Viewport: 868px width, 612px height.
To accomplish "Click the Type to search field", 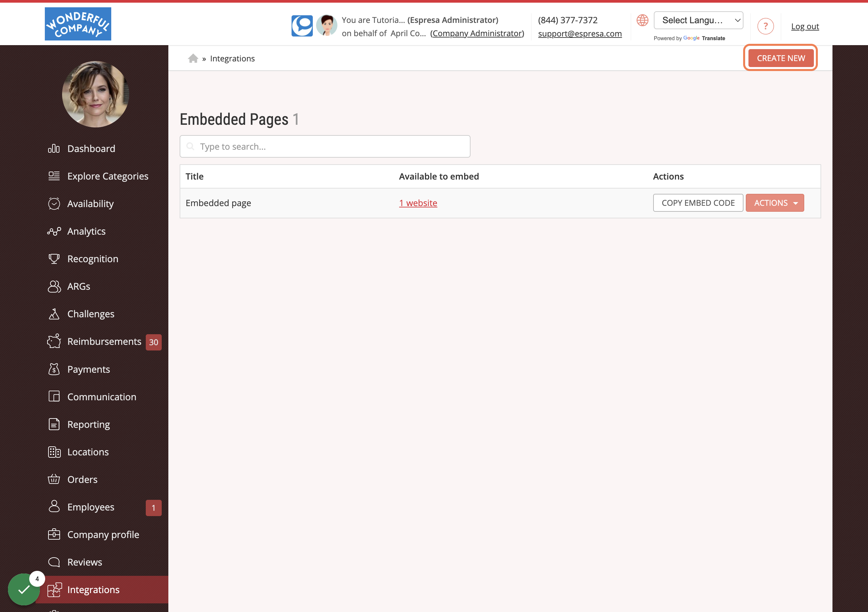I will click(x=325, y=146).
